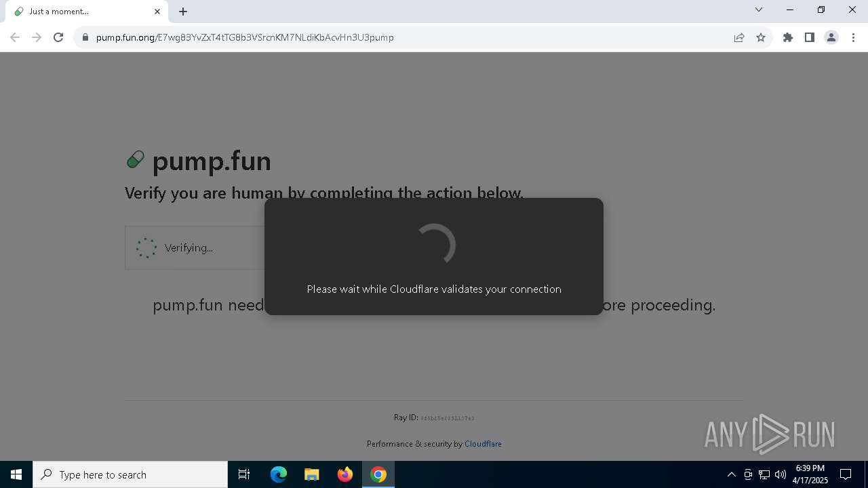Click the volume speaker tray icon

[781, 474]
